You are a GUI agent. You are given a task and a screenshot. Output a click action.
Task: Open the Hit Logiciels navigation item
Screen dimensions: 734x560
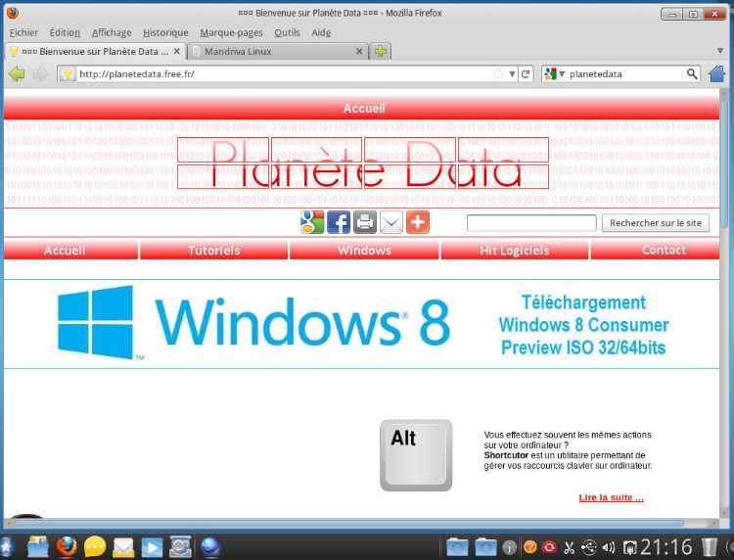515,250
